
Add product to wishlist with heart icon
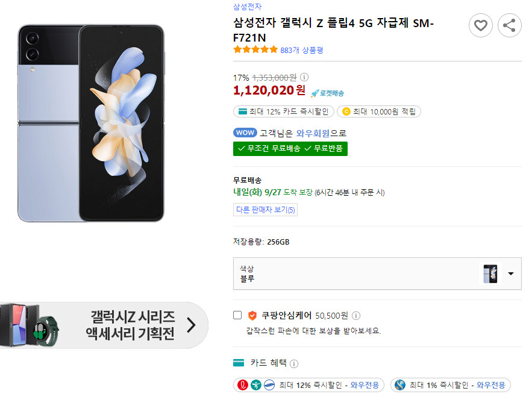(481, 25)
